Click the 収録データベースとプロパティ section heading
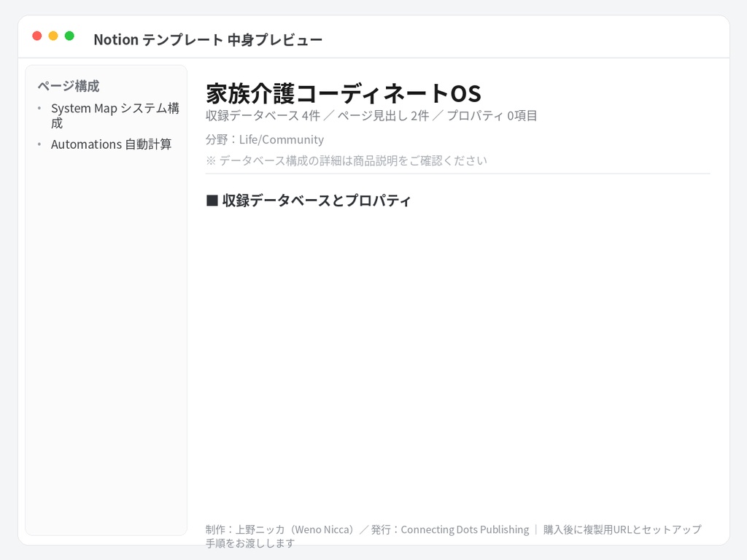 (x=309, y=201)
